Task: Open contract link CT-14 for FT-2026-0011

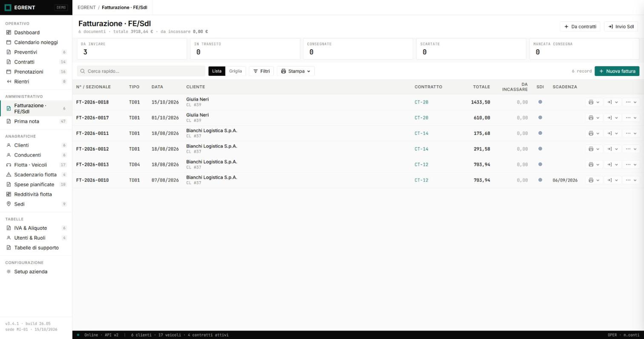Action: (x=421, y=133)
